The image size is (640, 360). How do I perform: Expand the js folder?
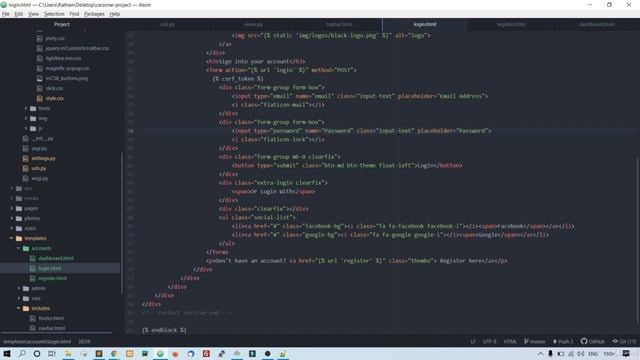pos(40,129)
